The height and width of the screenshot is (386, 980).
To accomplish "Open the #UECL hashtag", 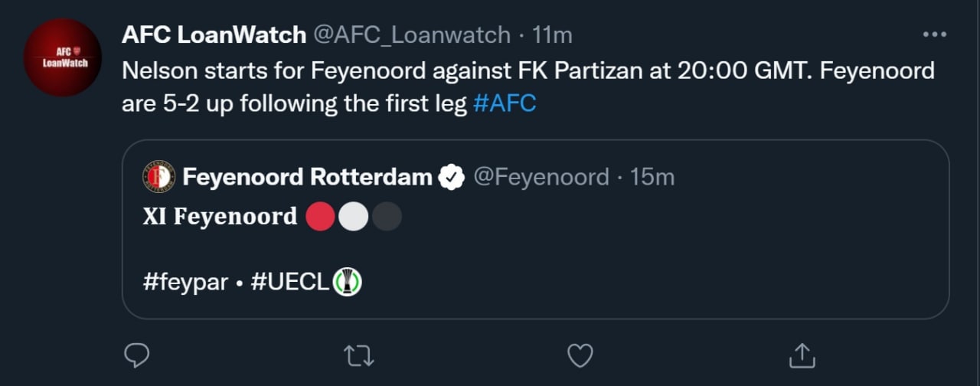I will (x=289, y=283).
